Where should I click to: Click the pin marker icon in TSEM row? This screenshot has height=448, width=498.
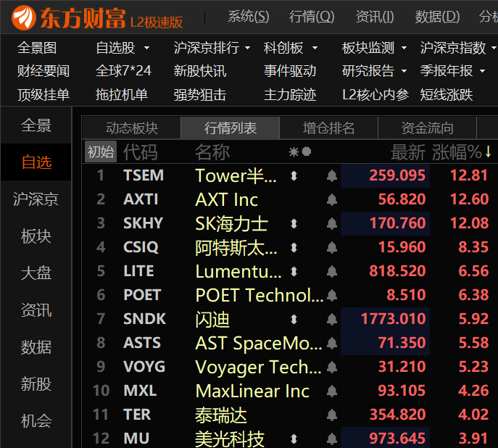click(294, 176)
